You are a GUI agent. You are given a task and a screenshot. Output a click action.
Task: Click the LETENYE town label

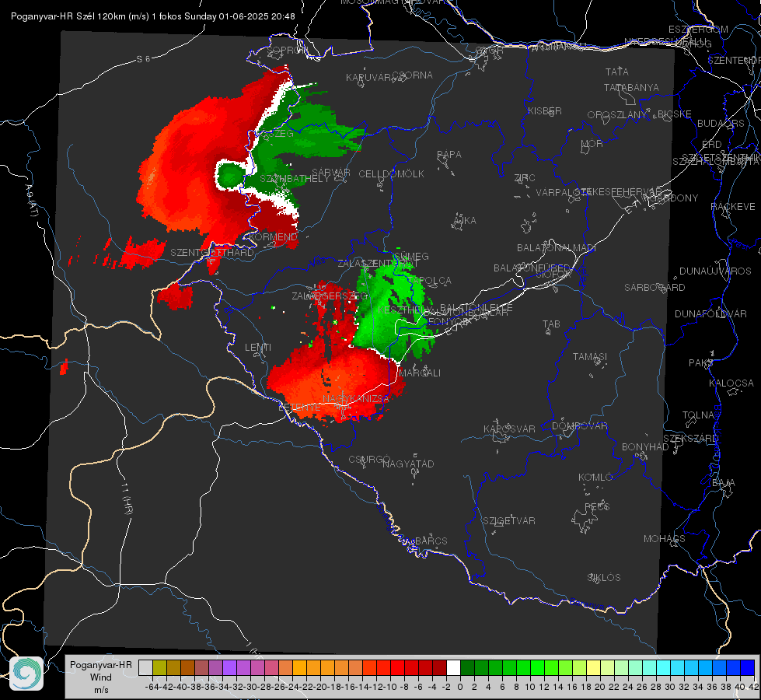299,408
